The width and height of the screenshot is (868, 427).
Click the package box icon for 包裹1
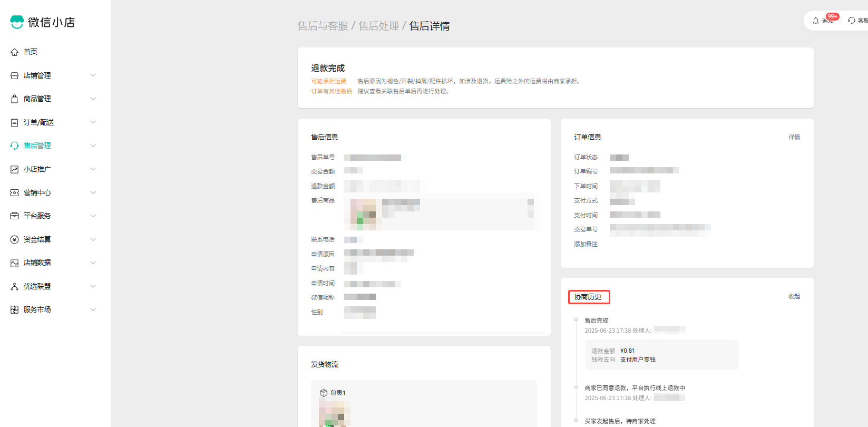click(324, 393)
